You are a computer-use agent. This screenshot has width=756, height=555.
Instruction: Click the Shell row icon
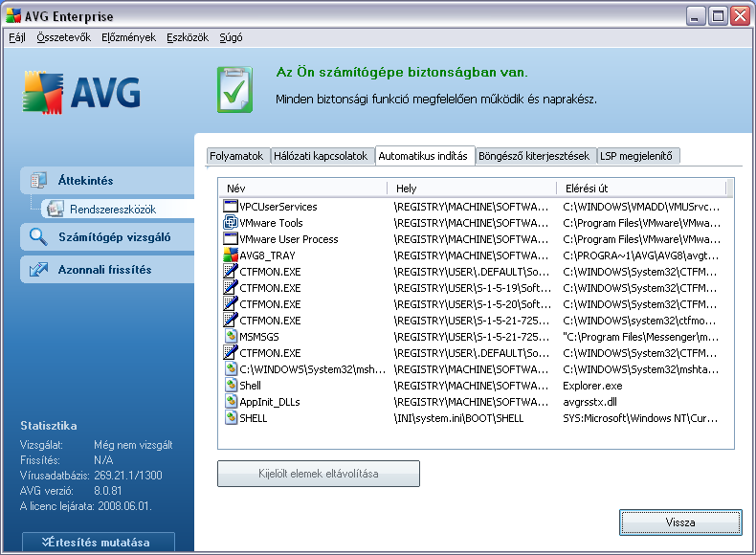pos(231,385)
